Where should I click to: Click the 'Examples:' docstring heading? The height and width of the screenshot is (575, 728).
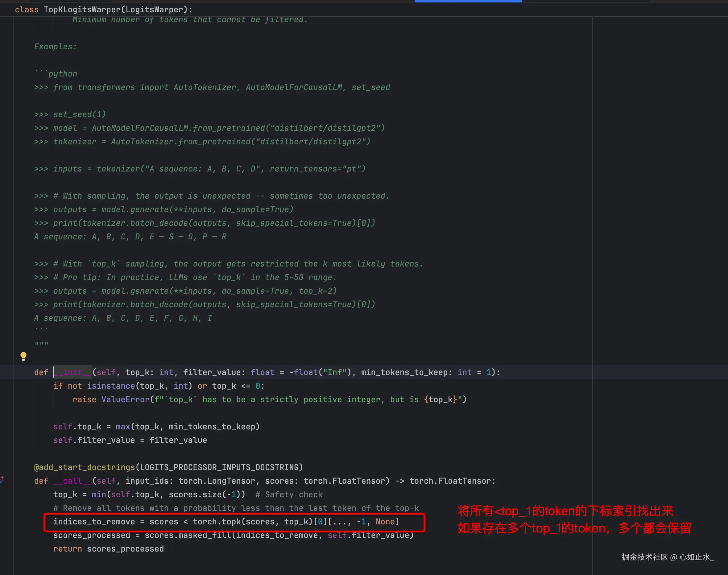[x=56, y=47]
